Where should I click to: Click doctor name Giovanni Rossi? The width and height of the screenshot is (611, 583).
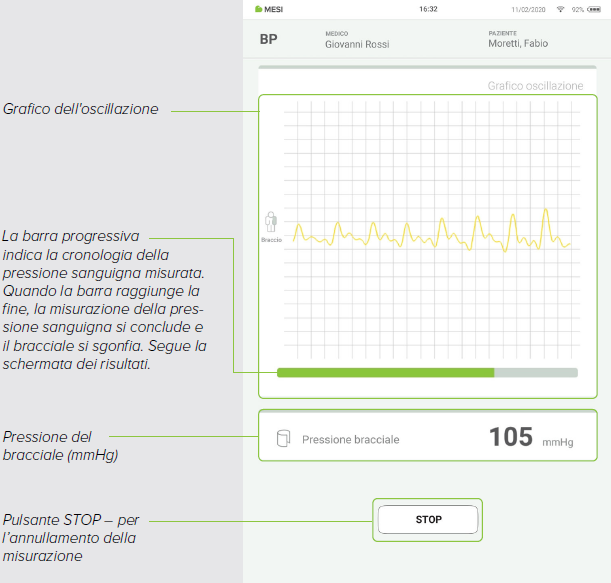[x=357, y=44]
